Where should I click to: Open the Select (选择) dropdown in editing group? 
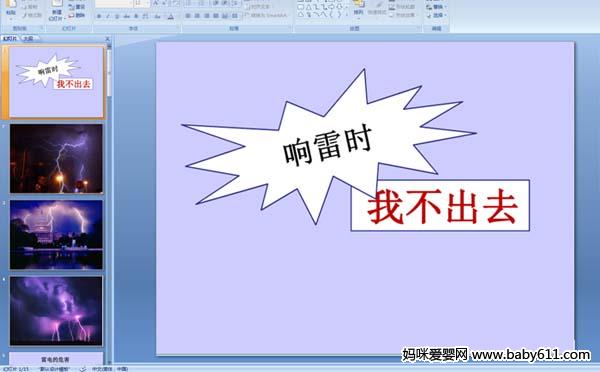(436, 15)
